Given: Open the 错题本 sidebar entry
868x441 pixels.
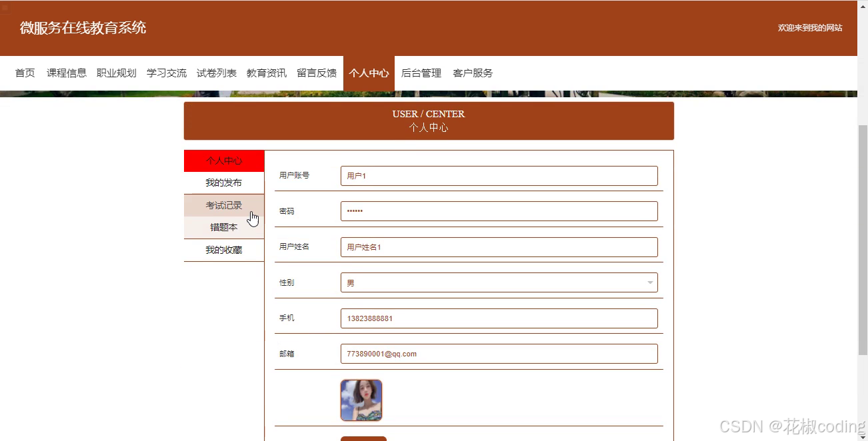Looking at the screenshot, I should click(223, 226).
